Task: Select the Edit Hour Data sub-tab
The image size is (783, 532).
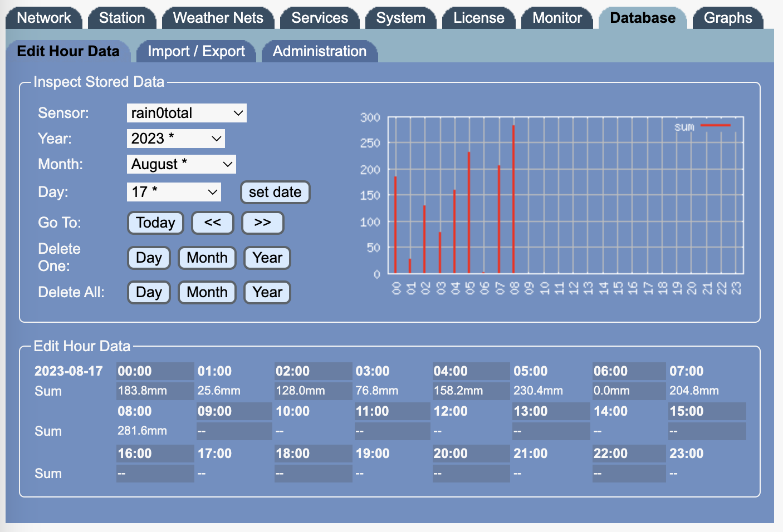Action: coord(68,51)
